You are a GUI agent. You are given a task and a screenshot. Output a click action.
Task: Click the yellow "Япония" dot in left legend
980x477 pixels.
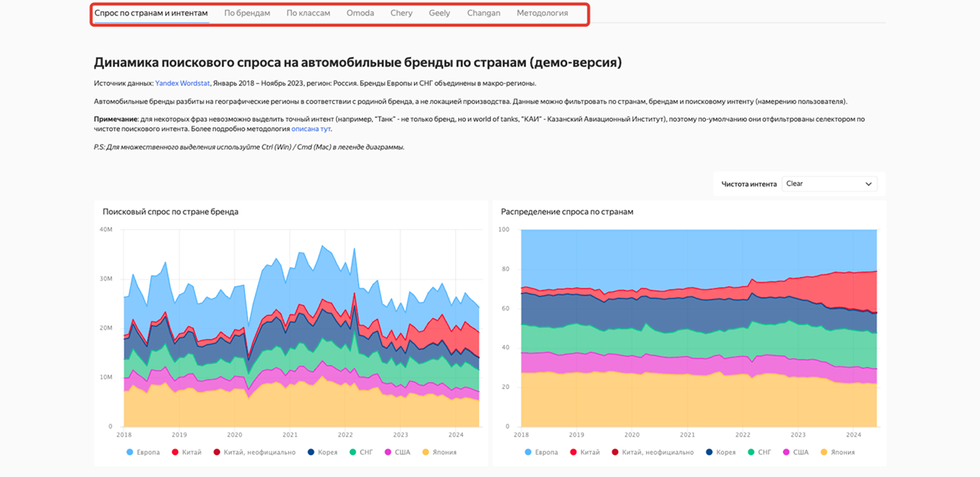426,453
